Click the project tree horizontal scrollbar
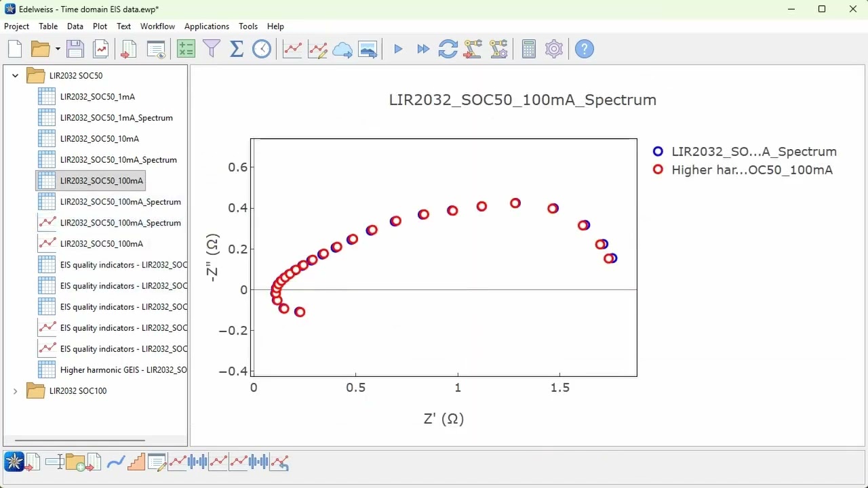The image size is (868, 488). click(80, 441)
